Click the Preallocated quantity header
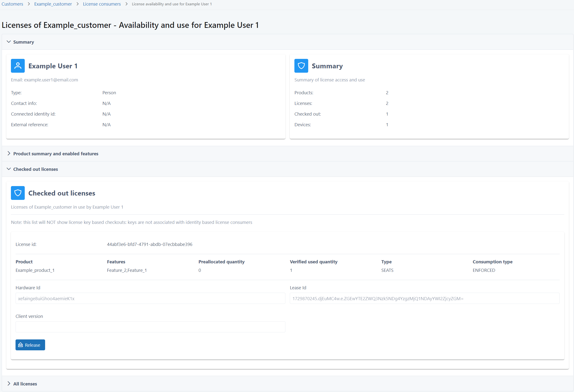 221,262
